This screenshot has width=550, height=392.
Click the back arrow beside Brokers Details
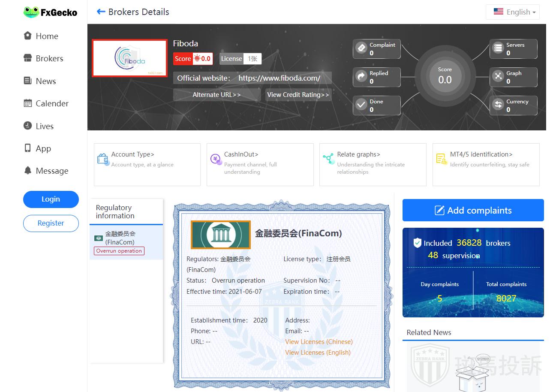[101, 12]
